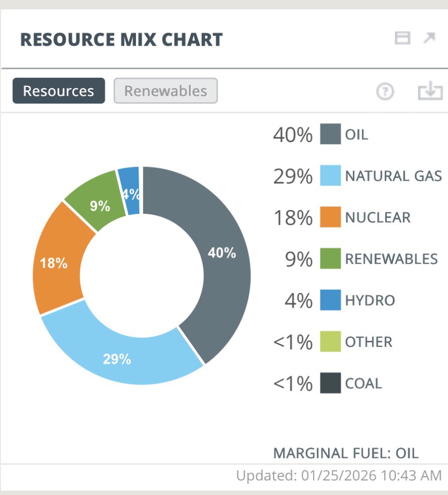This screenshot has height=495, width=448.
Task: Expand the OIL slice details
Action: [x=222, y=254]
